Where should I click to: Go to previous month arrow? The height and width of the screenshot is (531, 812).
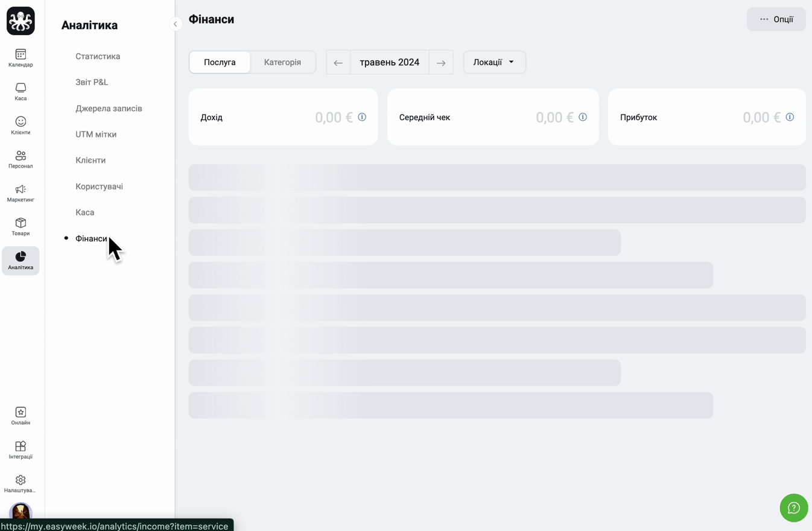point(338,62)
